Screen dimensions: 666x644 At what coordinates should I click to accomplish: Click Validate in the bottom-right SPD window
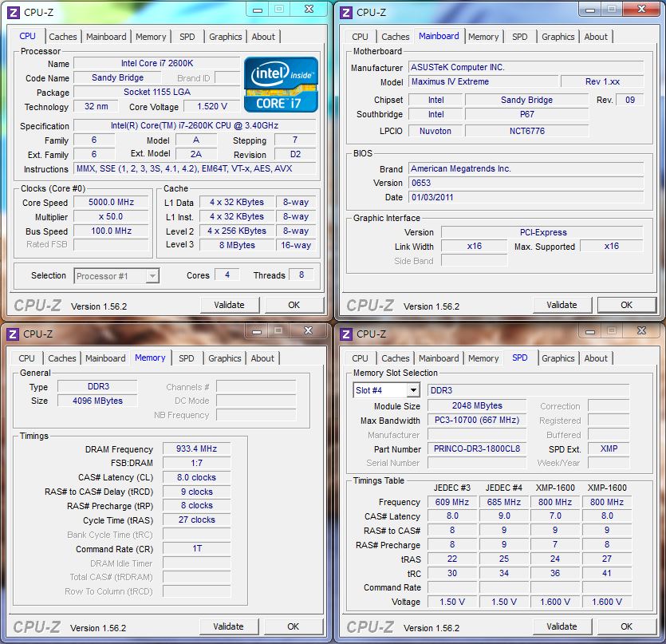click(562, 626)
